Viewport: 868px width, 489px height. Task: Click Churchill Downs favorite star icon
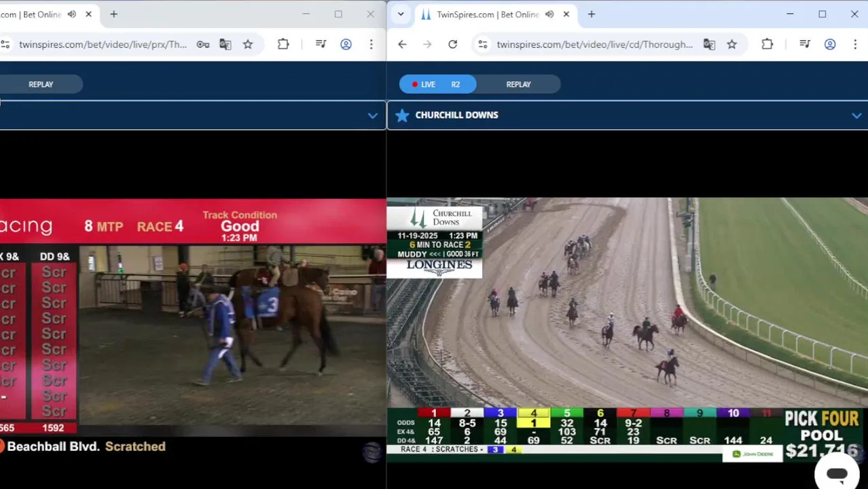tap(402, 115)
